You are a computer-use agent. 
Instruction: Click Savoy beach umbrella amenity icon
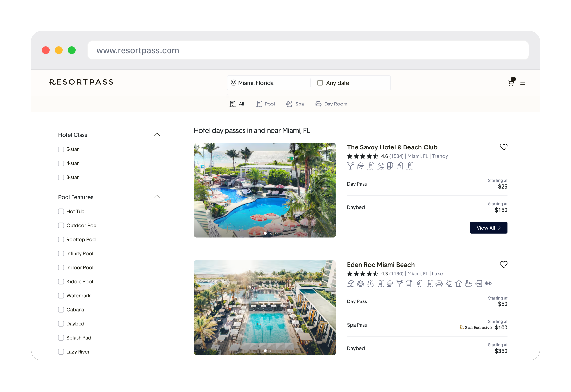tap(380, 166)
